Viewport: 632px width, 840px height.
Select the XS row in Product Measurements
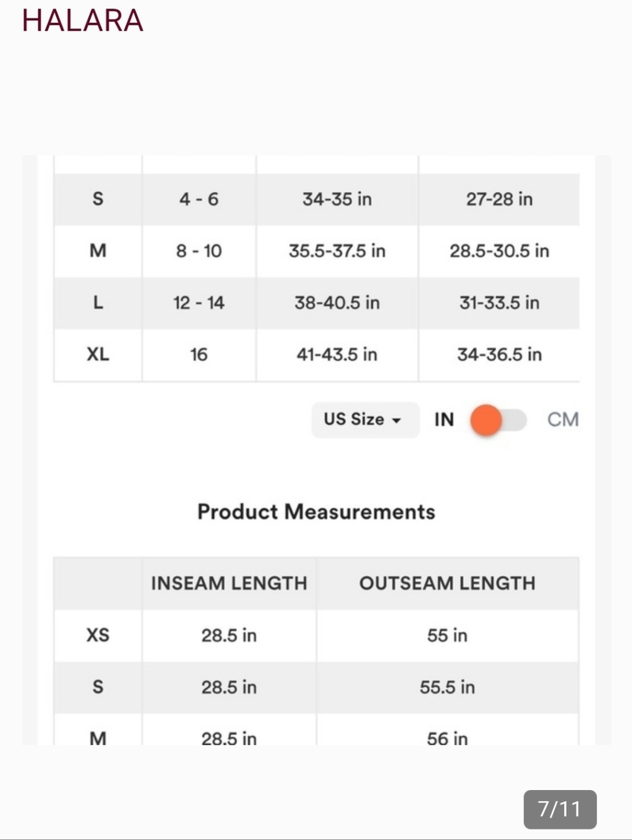click(316, 635)
